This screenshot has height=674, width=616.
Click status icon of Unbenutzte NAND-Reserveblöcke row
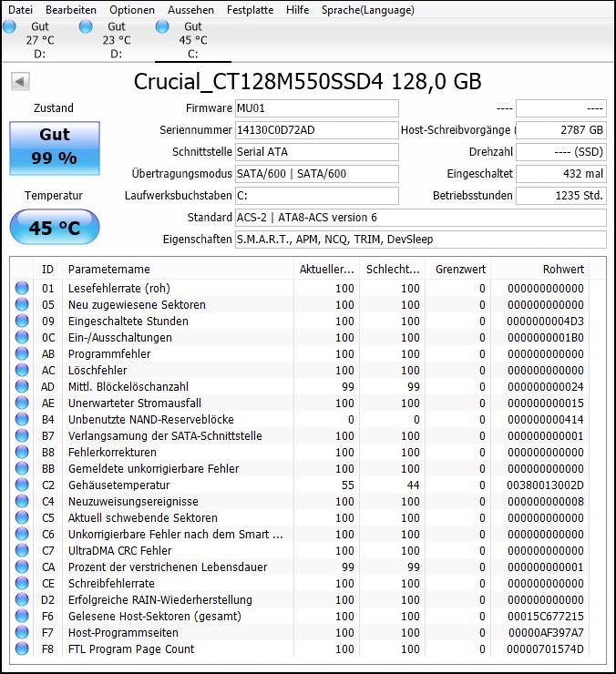(22, 419)
